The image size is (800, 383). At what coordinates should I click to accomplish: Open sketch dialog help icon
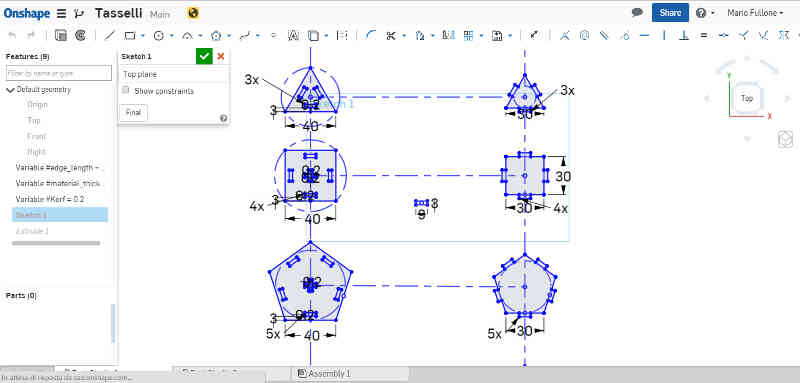point(223,118)
